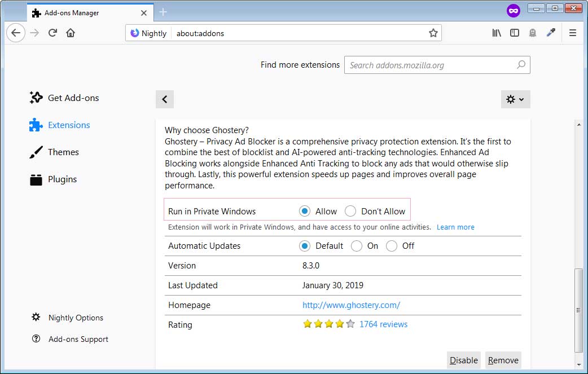Switch to Themes in sidebar
This screenshot has height=374, width=588.
click(x=63, y=152)
